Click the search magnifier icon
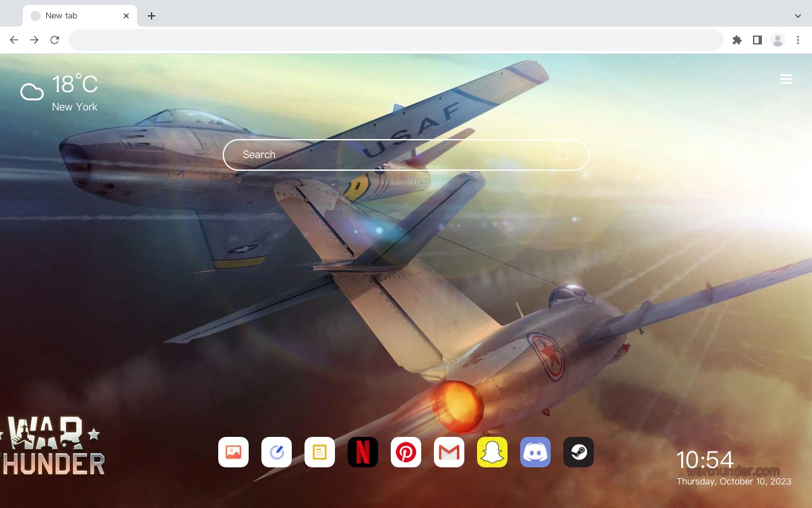 563,155
